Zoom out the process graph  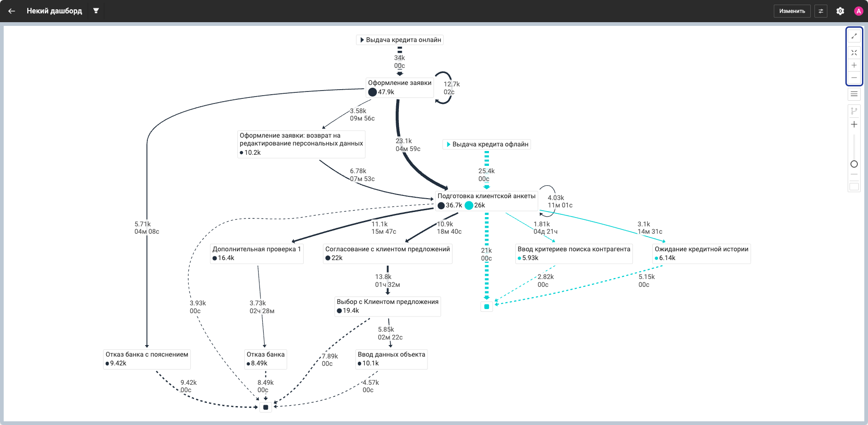tap(854, 78)
